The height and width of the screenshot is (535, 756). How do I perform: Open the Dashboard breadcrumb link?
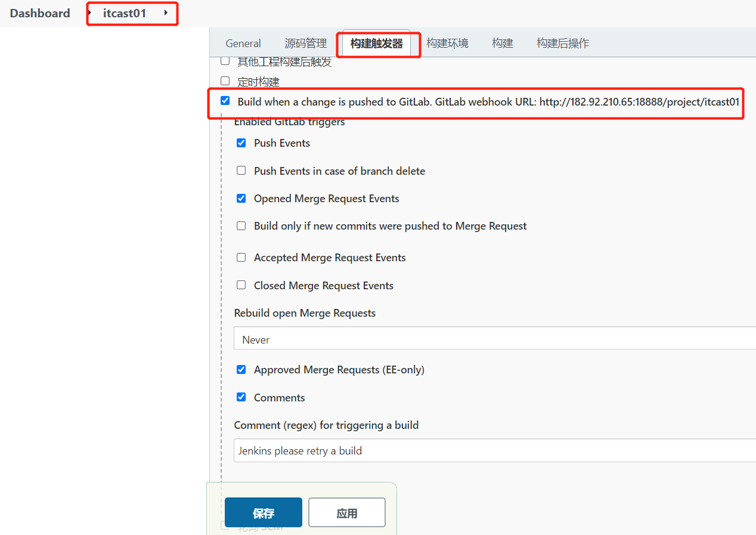(x=40, y=13)
